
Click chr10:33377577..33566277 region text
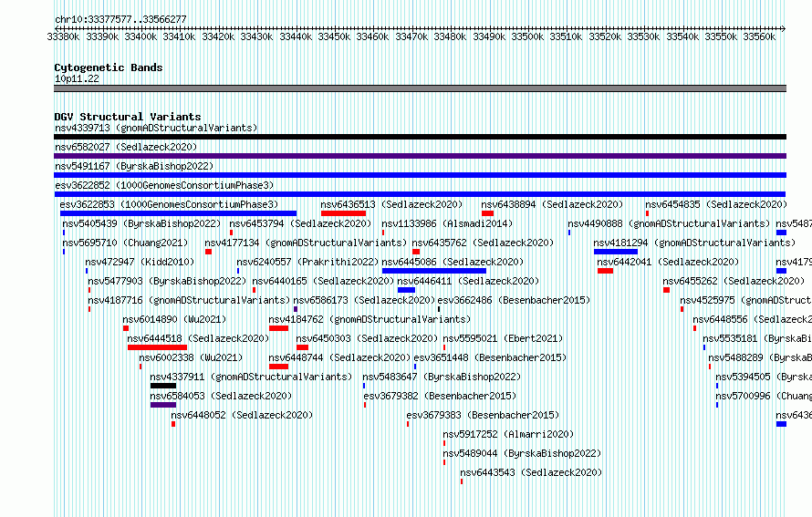[120, 19]
